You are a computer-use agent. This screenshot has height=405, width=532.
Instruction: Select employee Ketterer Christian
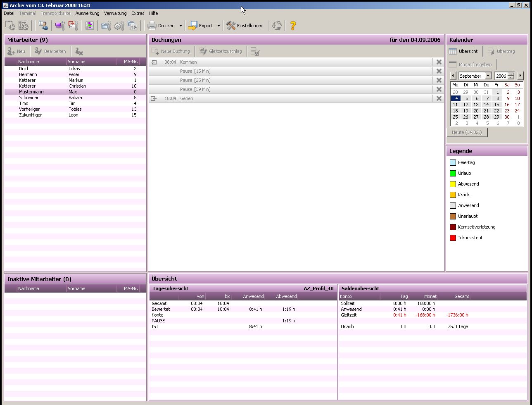75,86
